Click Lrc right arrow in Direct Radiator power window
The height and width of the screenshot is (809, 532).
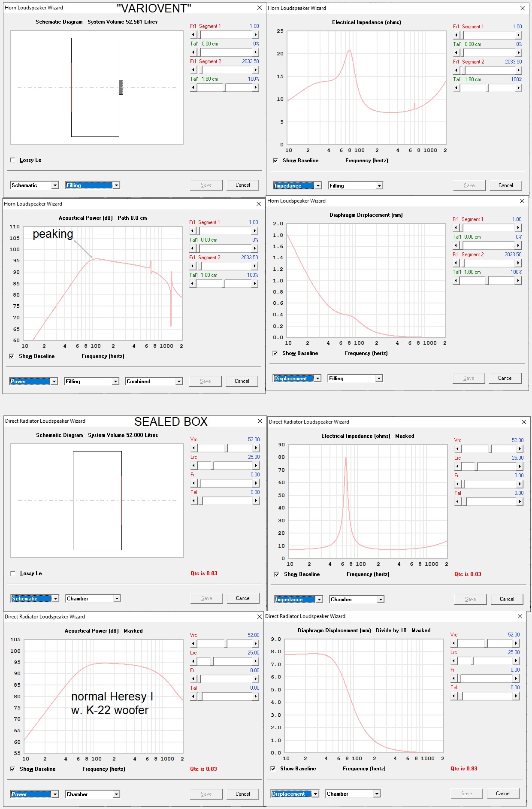256,661
